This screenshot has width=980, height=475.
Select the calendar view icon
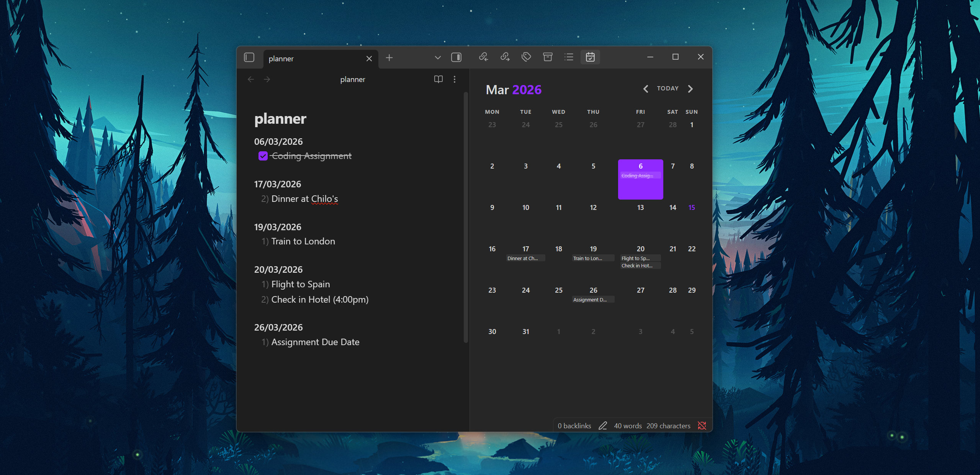click(x=590, y=57)
